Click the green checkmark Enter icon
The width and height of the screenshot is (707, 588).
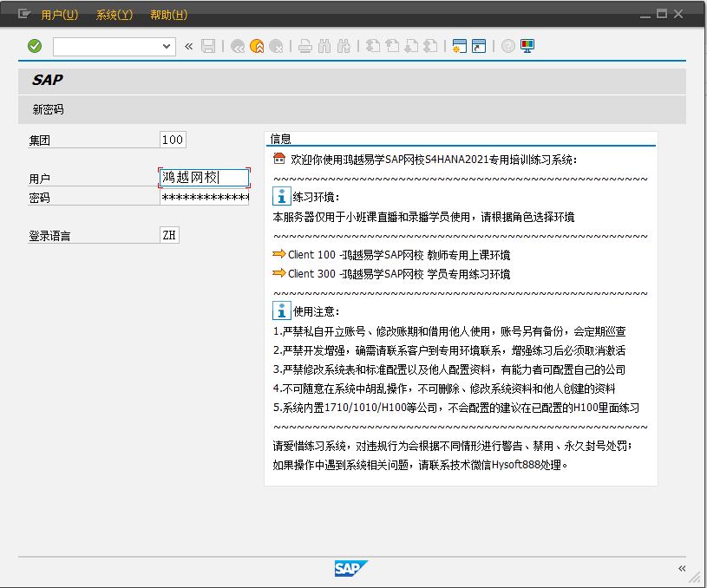click(x=35, y=46)
